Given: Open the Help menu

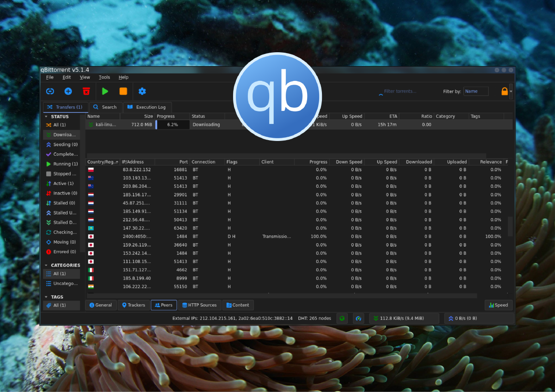Looking at the screenshot, I should (123, 77).
